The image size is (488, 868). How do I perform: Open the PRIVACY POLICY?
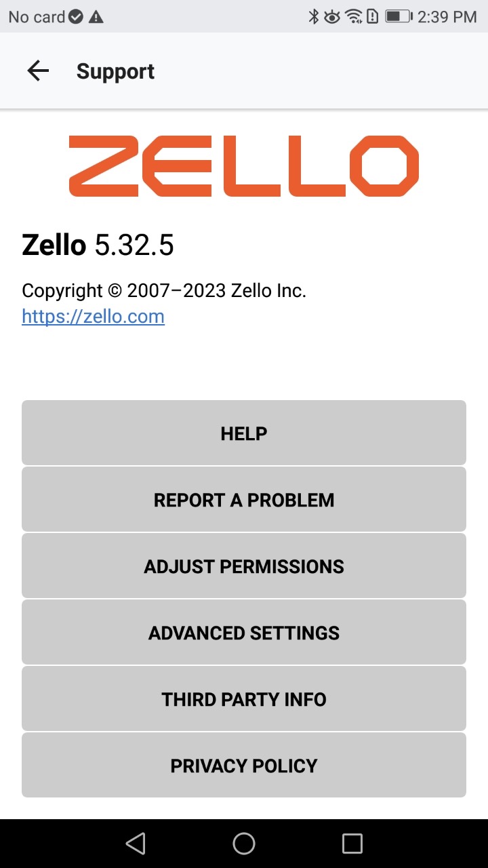point(244,765)
